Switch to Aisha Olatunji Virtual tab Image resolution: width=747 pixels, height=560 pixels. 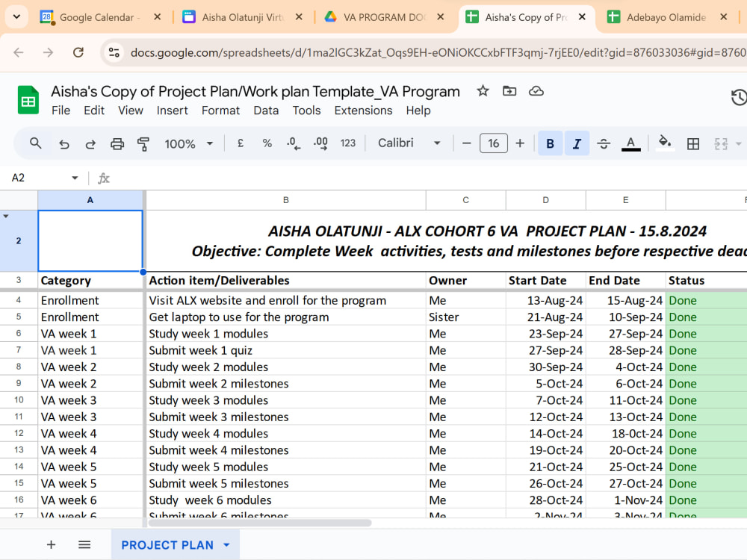[243, 17]
